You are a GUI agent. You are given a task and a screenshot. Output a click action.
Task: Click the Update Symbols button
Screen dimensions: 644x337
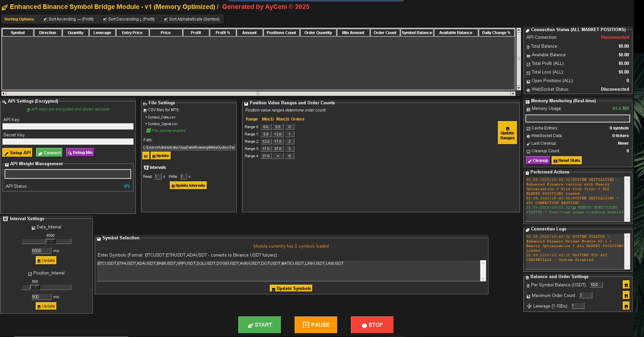coord(291,288)
